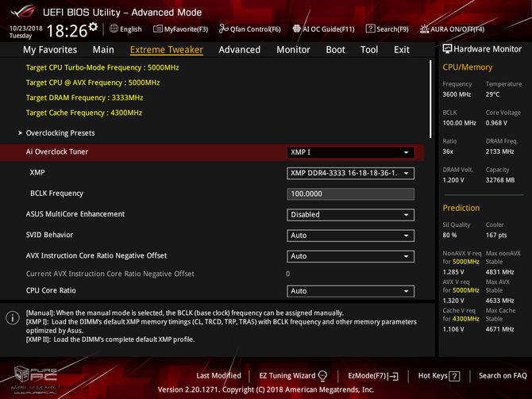Click the EZ Tuning Wizard bulb icon
This screenshot has width=532, height=399.
(x=322, y=376)
